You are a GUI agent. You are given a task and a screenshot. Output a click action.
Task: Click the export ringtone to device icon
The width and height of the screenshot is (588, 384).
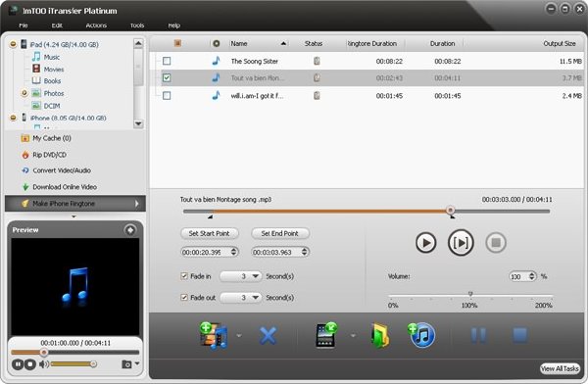(326, 335)
